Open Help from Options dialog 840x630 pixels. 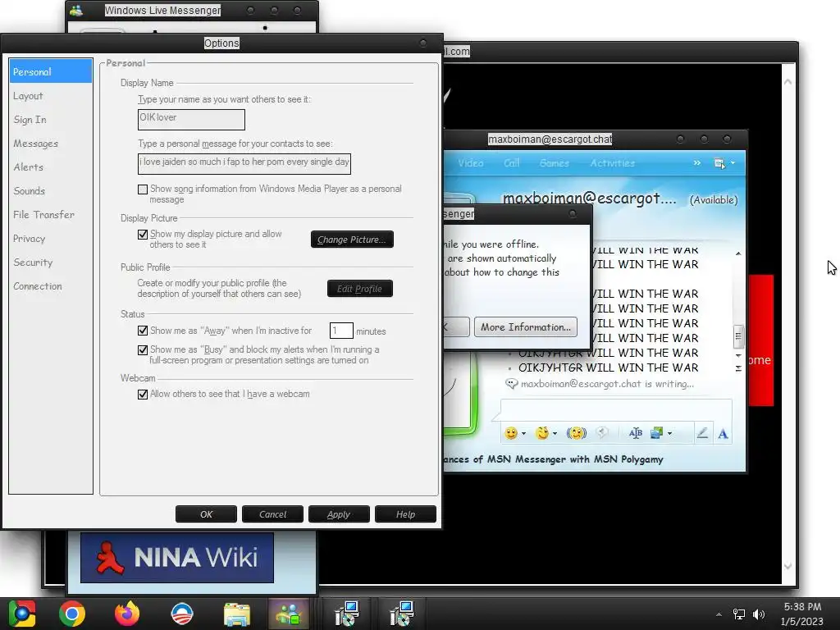tap(405, 514)
